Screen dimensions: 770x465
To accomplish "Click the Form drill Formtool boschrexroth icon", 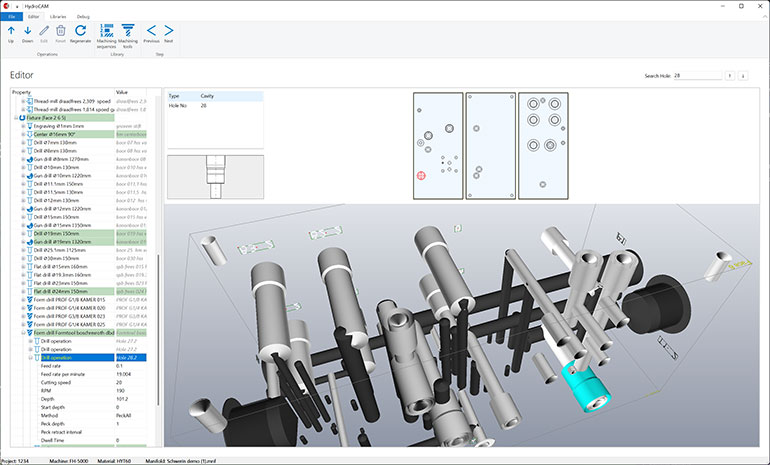I will tap(30, 332).
